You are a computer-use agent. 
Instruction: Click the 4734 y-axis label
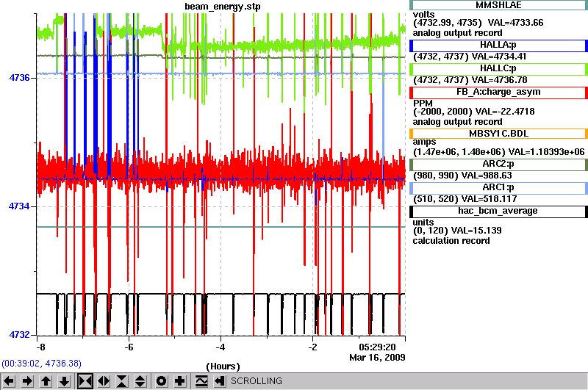click(x=20, y=206)
